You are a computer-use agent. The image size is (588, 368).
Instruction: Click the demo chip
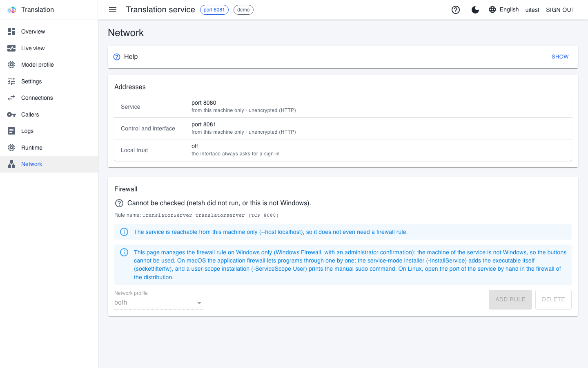(243, 10)
